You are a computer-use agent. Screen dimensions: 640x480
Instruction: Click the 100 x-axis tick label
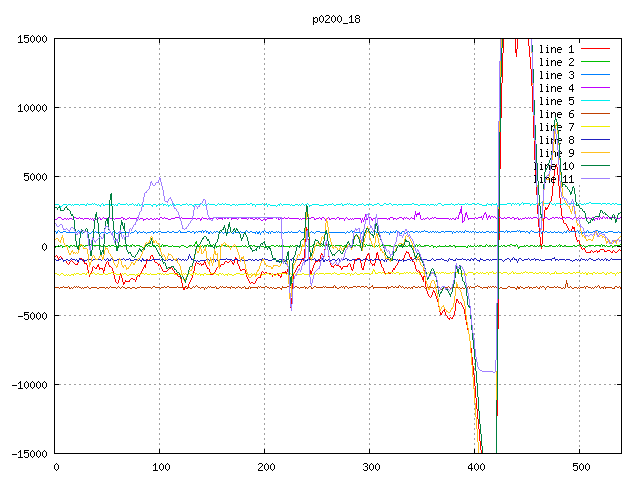pyautogui.click(x=160, y=467)
